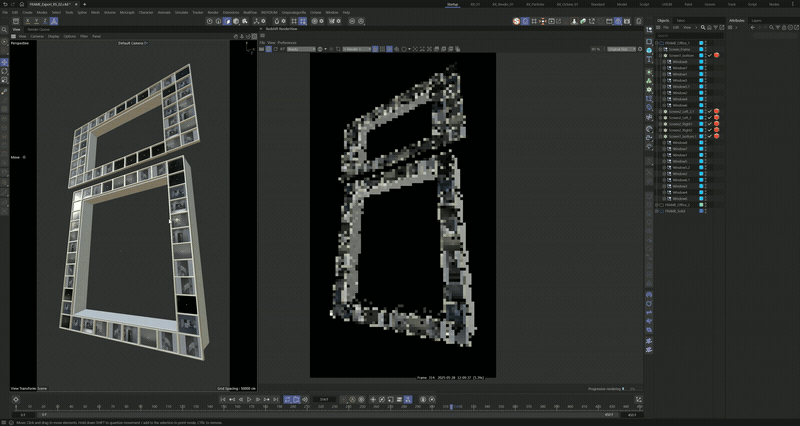Open the Extensions menu
Image resolution: width=800 pixels, height=426 pixels.
pyautogui.click(x=231, y=12)
